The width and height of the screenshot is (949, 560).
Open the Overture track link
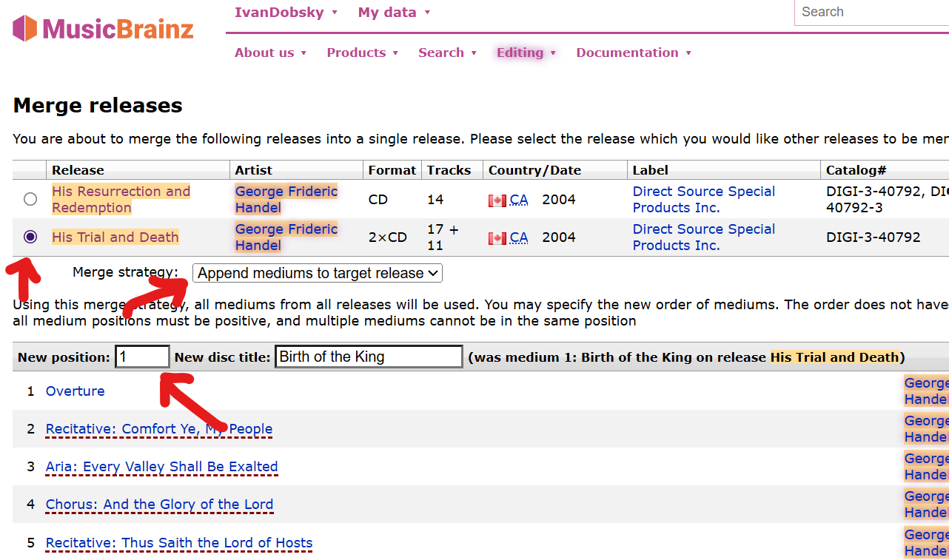75,391
